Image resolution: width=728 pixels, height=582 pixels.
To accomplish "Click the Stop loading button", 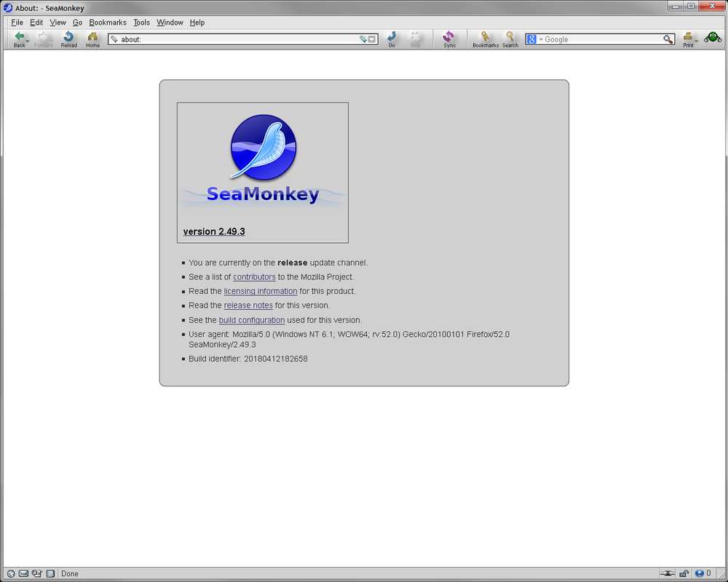I will pyautogui.click(x=415, y=39).
